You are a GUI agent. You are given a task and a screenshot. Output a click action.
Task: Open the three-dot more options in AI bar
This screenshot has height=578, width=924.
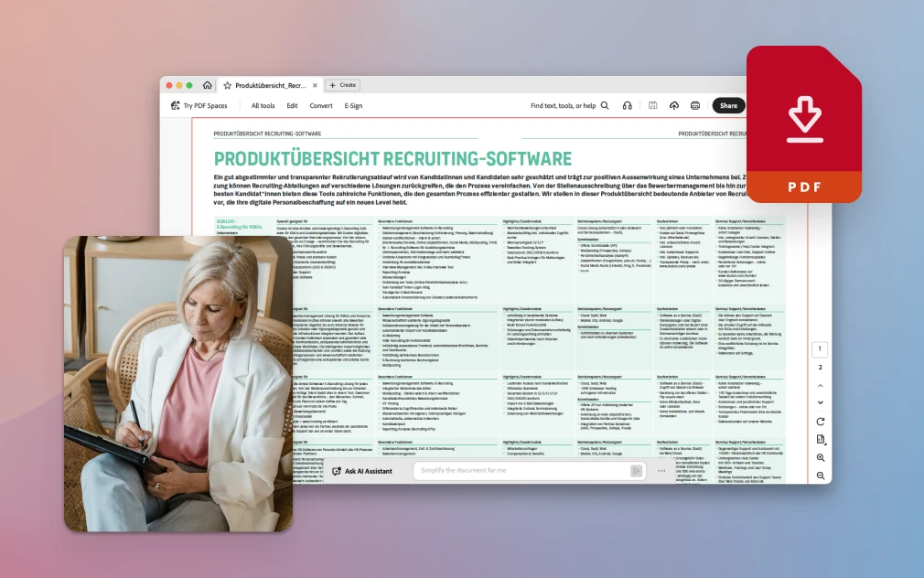(x=661, y=471)
